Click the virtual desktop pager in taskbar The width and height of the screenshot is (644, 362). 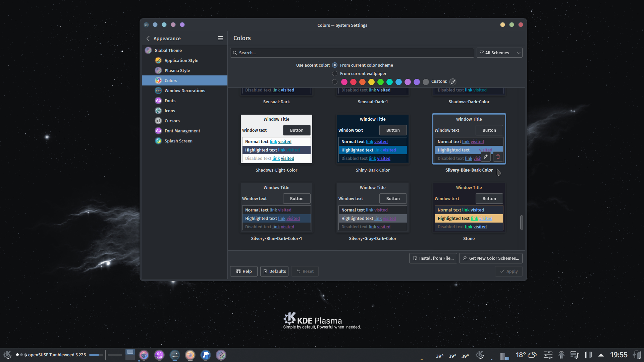[130, 355]
